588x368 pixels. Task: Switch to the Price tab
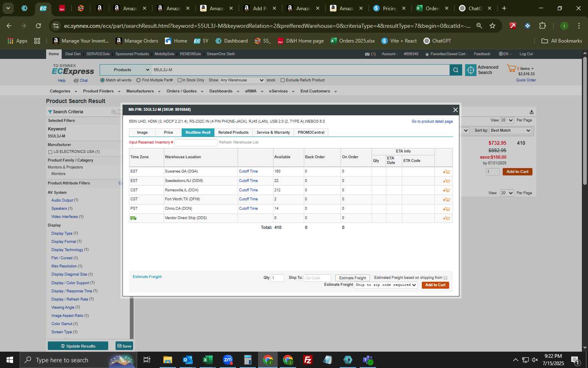click(168, 132)
